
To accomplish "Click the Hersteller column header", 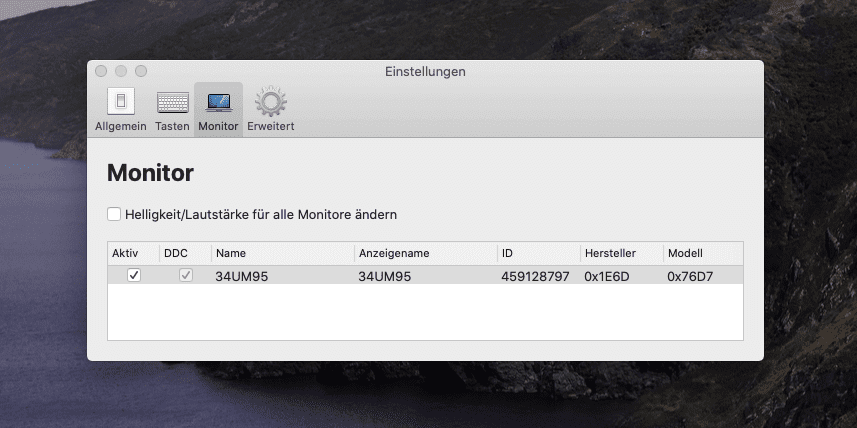I will [622, 254].
